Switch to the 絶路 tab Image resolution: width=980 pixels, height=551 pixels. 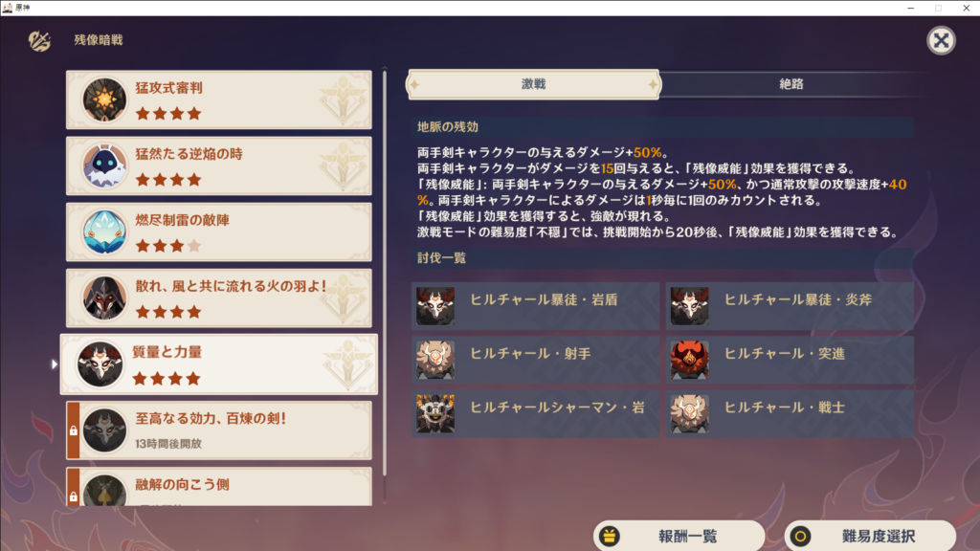tap(791, 84)
